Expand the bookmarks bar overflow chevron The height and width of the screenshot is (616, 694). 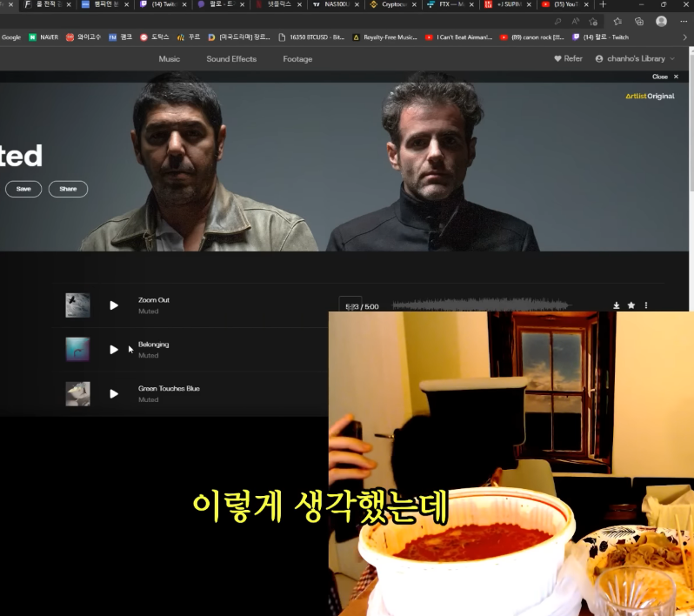[x=684, y=37]
